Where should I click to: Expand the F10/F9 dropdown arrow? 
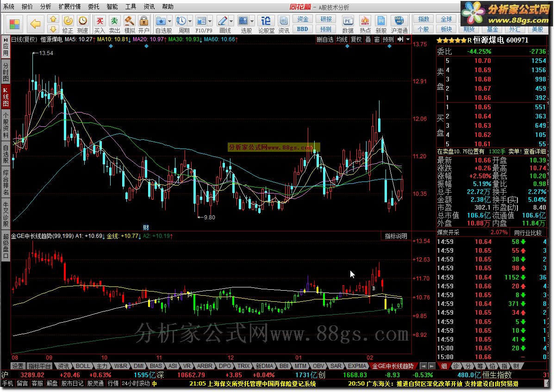coord(210,21)
